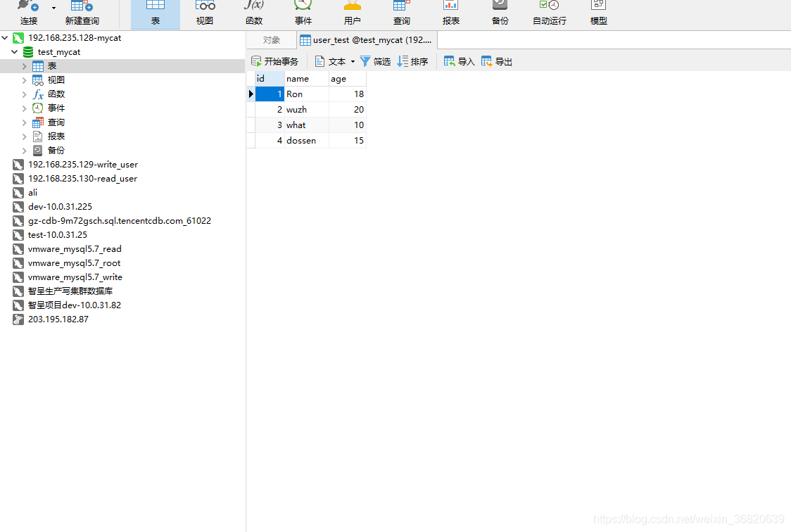Open the 视图 (View) toolbar button

point(205,13)
